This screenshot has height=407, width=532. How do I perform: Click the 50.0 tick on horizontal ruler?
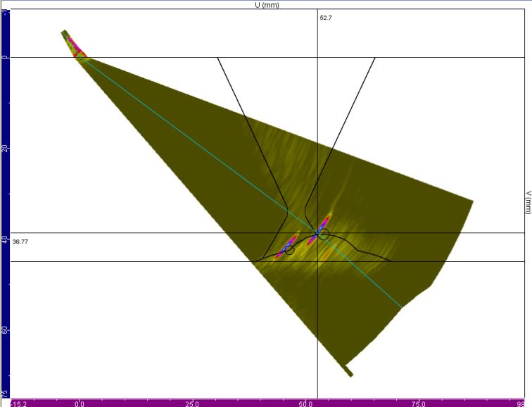[305, 404]
